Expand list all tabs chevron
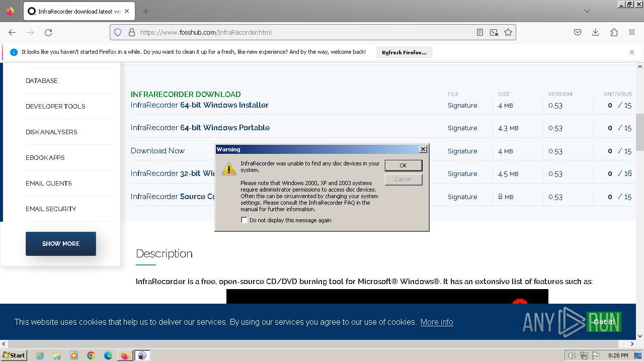Image resolution: width=644 pixels, height=362 pixels. pyautogui.click(x=587, y=11)
